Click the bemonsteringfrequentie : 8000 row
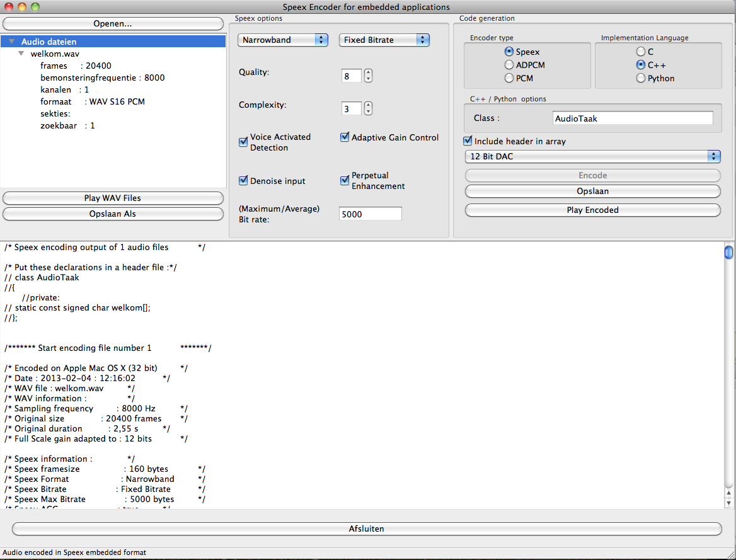The image size is (736, 560). click(x=102, y=77)
